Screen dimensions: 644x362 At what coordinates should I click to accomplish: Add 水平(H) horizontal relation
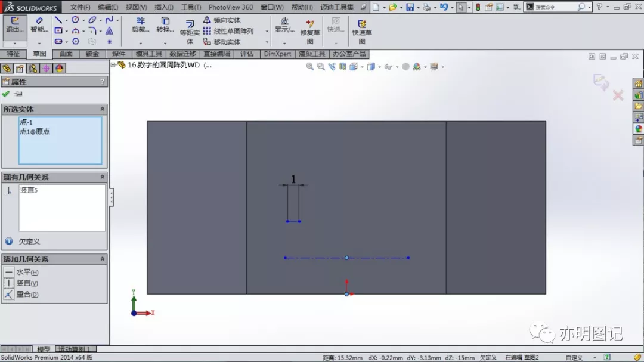22,272
